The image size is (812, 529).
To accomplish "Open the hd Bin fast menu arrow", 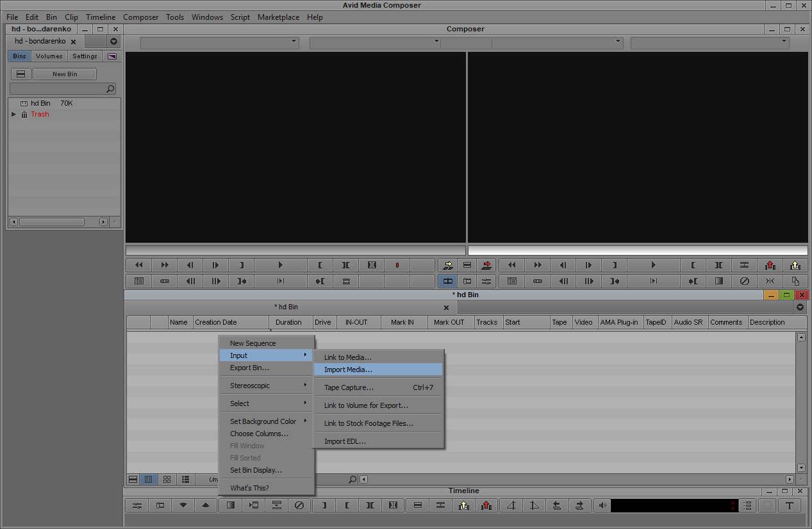I will point(800,307).
